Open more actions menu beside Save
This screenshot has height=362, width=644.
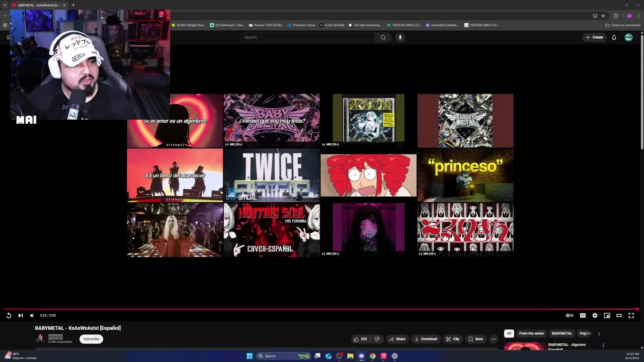point(493,339)
